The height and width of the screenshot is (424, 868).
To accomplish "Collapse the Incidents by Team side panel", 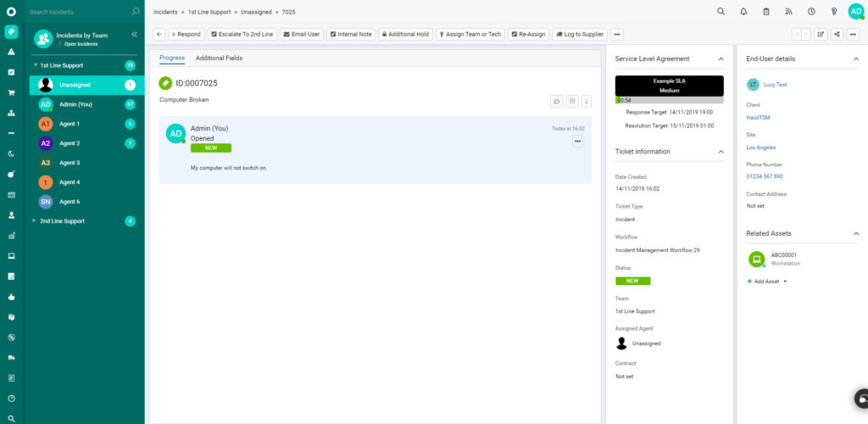I will tap(134, 34).
